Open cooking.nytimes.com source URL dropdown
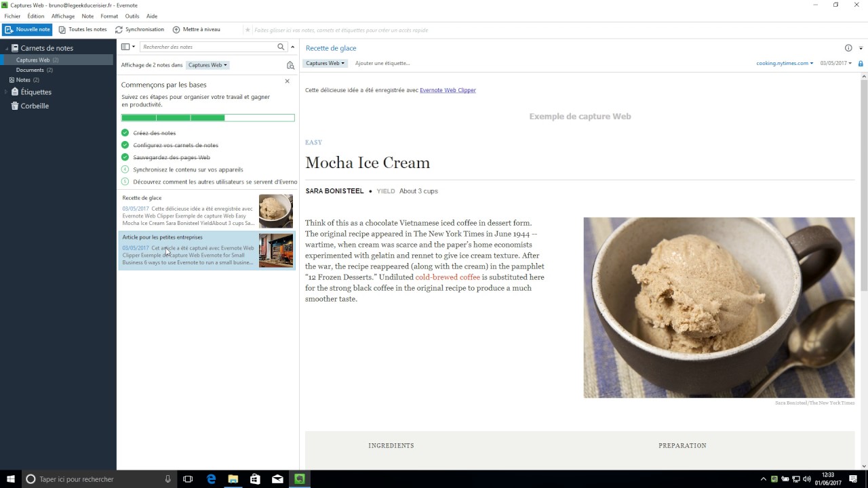Viewport: 868px width, 488px height. click(785, 63)
